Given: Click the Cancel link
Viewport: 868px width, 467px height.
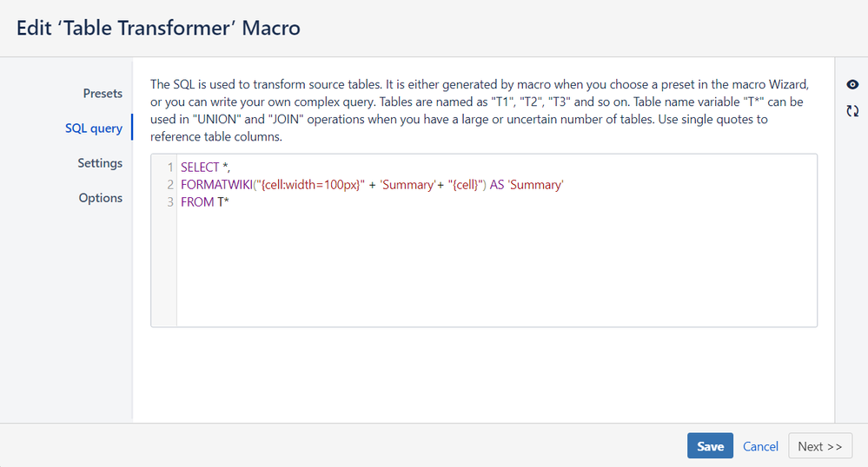Looking at the screenshot, I should 760,446.
